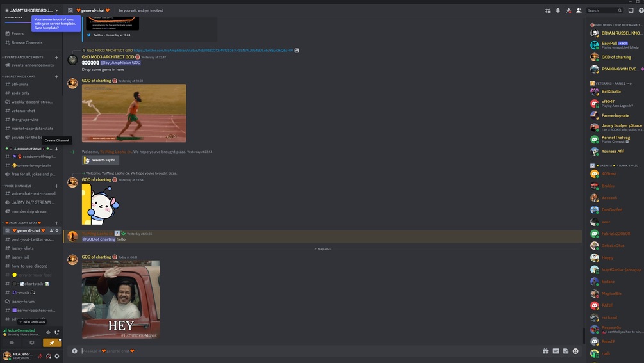
Task: Turn on camera in voice panel
Action: pyautogui.click(x=12, y=343)
